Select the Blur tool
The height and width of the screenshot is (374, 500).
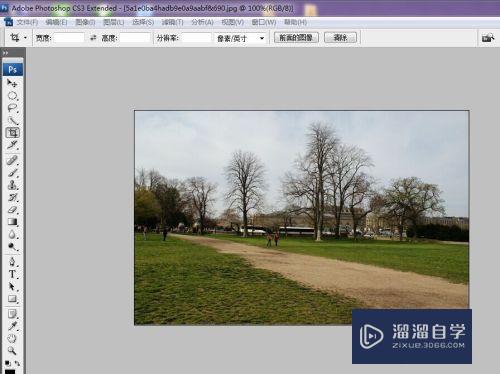[x=12, y=234]
